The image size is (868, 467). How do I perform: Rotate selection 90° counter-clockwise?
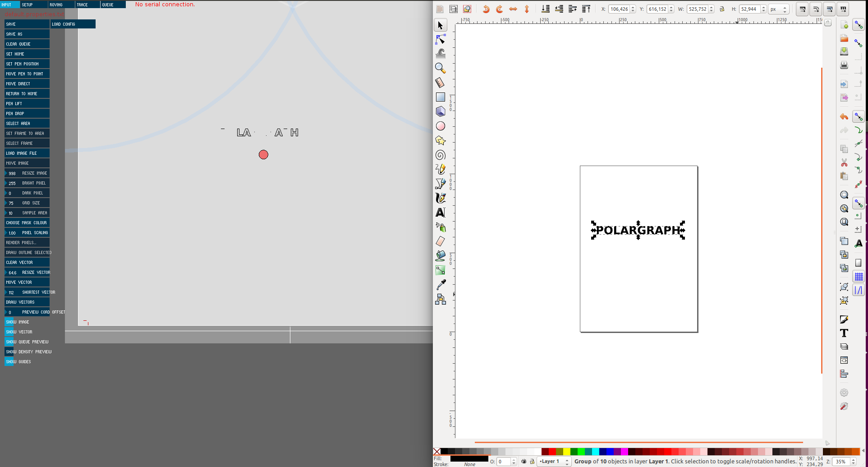pyautogui.click(x=486, y=9)
